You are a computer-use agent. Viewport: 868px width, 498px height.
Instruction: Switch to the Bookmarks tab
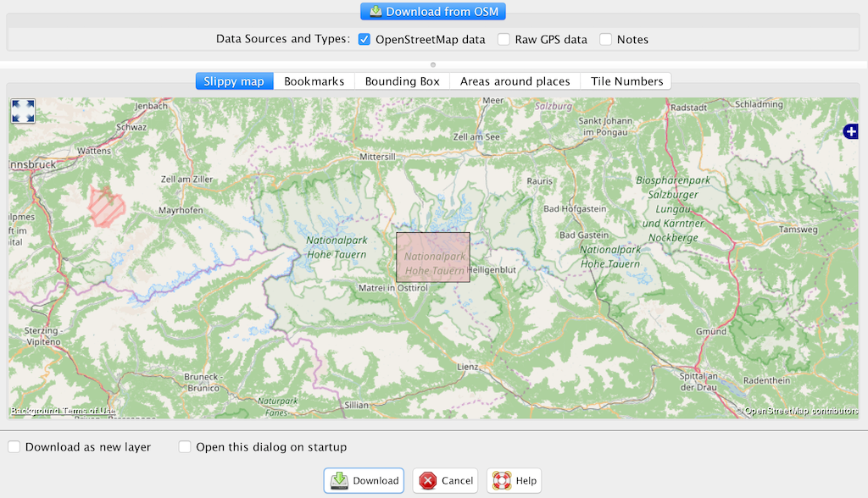pos(314,81)
